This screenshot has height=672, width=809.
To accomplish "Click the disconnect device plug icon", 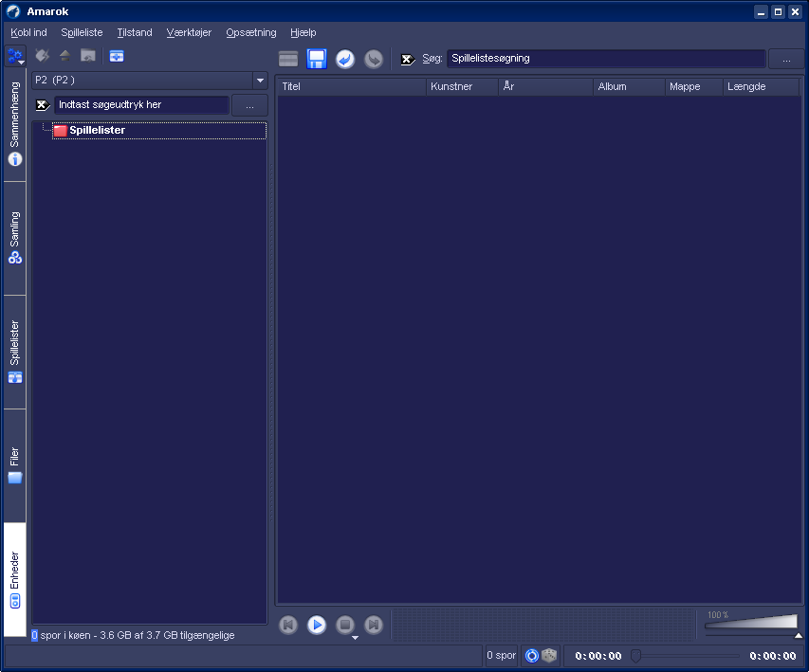I will (42, 55).
